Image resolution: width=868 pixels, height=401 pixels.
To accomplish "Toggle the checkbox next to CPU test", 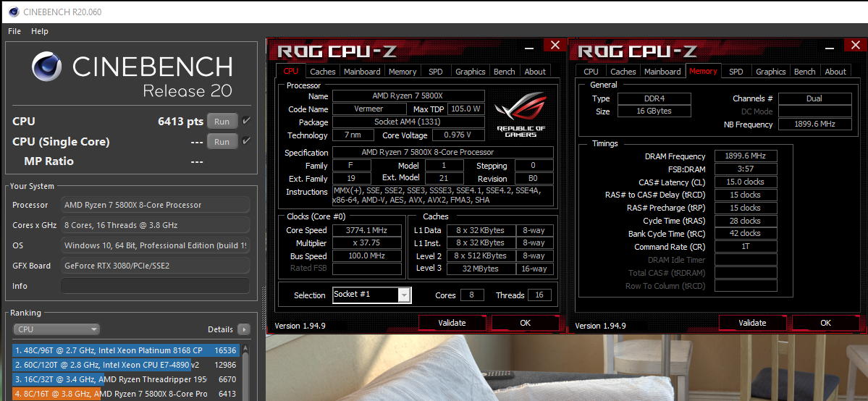I will coord(246,121).
